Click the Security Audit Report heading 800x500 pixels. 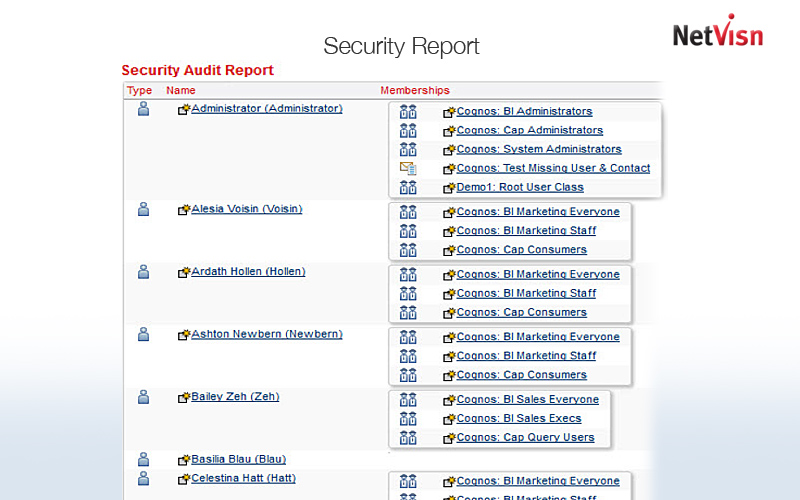coord(197,70)
